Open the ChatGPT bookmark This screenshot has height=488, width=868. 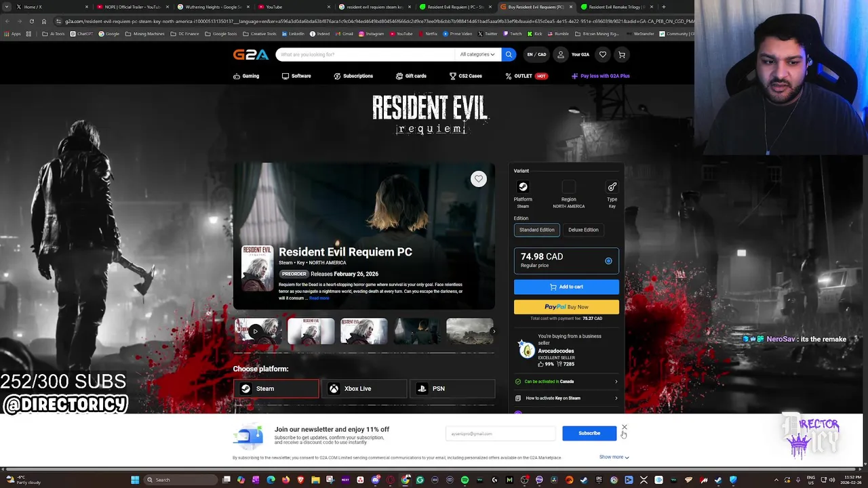coord(82,34)
